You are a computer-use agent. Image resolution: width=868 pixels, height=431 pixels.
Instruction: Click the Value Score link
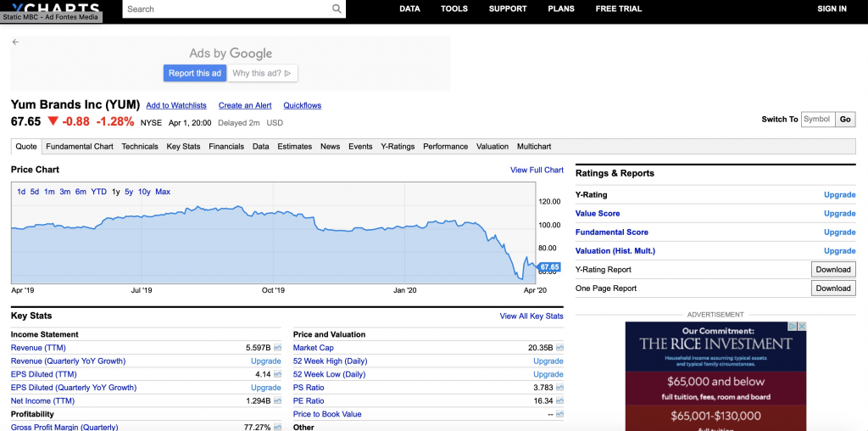pyautogui.click(x=598, y=213)
